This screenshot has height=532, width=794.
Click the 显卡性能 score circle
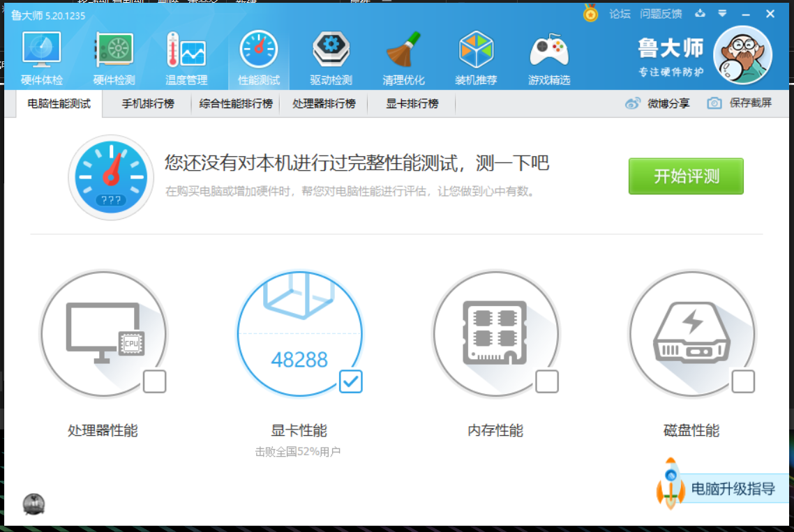(300, 334)
